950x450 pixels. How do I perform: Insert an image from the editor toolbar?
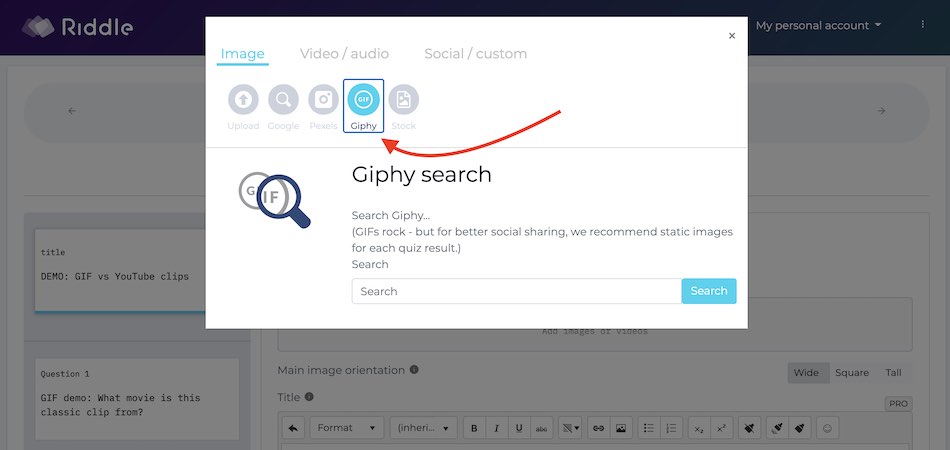621,428
